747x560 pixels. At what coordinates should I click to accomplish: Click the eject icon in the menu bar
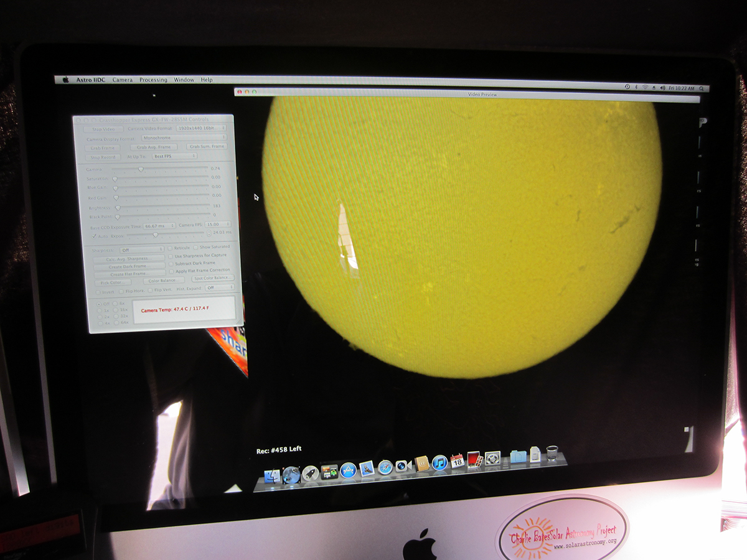(654, 88)
